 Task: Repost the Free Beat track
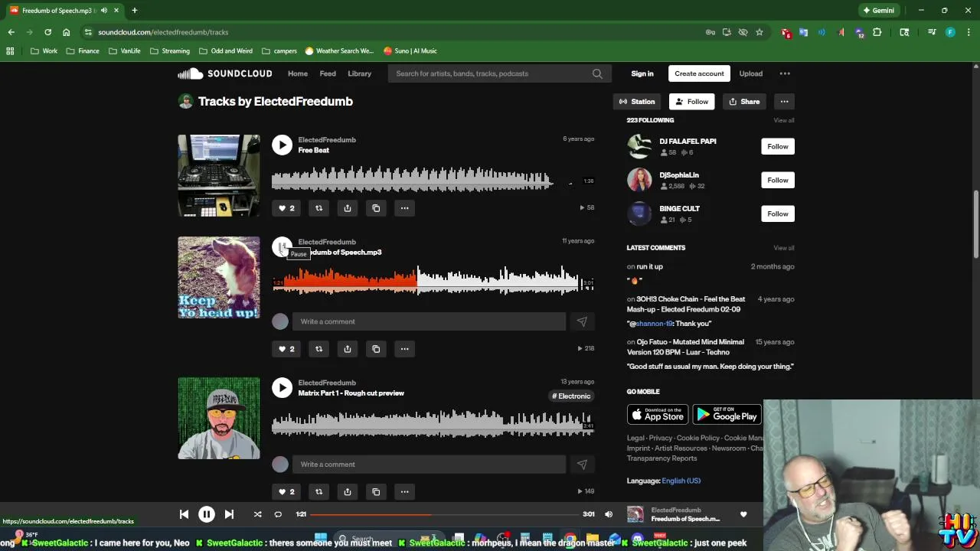[x=318, y=208]
